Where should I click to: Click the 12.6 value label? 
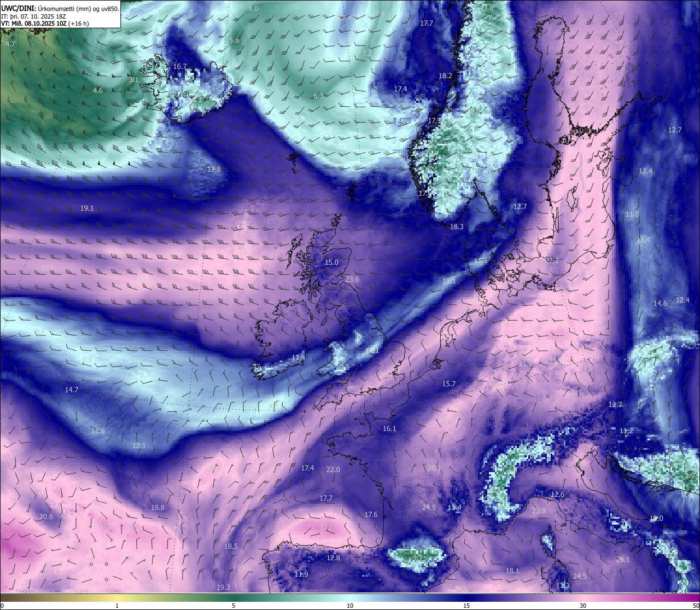pos(557,495)
